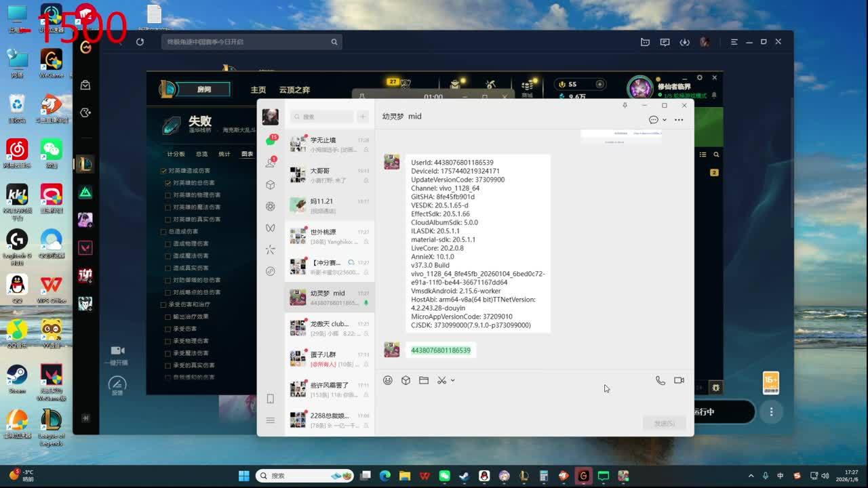Open the WeChat hamburger menu at sidebar bottom
Screen dimensions: 868x488
click(270, 420)
